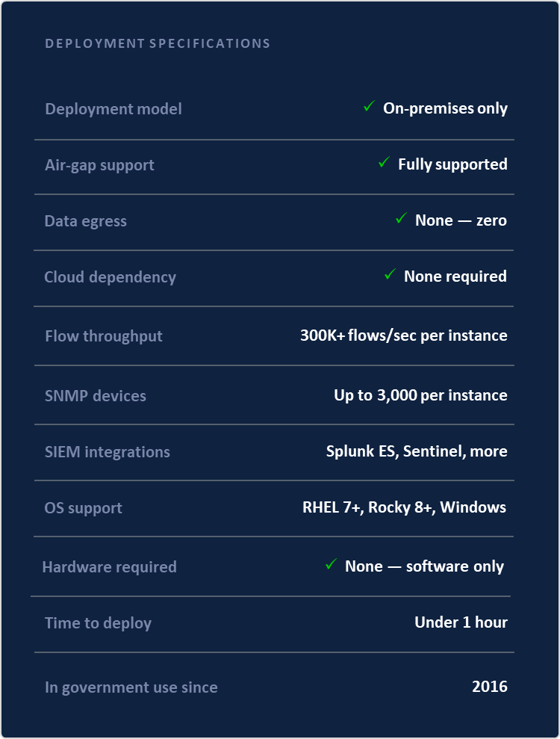
Task: Click the Hardware required label
Action: 109,567
